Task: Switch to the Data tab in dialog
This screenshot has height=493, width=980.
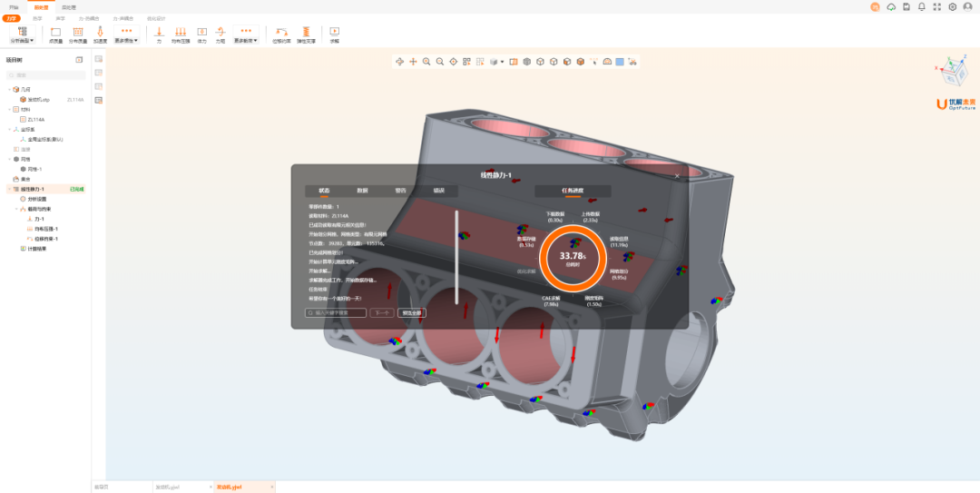Action: 362,191
